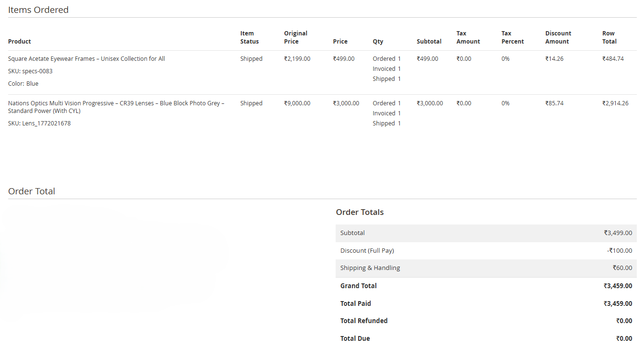This screenshot has width=644, height=348.
Task: Click the Row Total column header
Action: (x=609, y=37)
